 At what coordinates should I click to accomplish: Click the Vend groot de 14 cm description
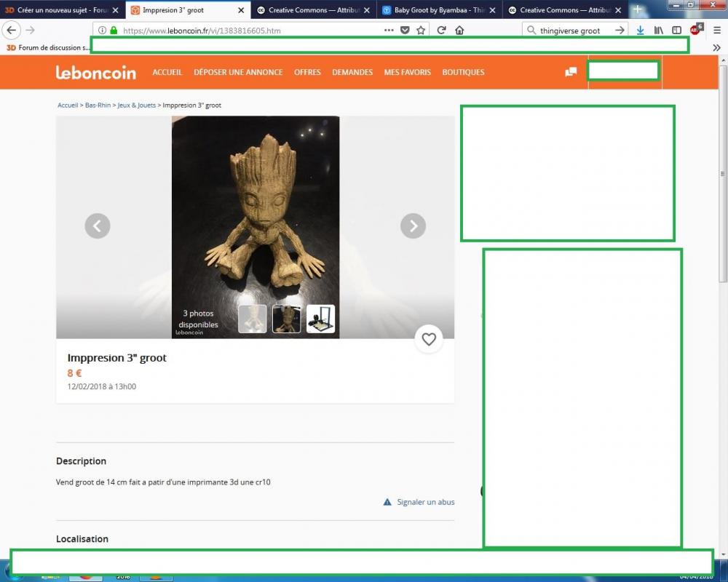coord(163,482)
